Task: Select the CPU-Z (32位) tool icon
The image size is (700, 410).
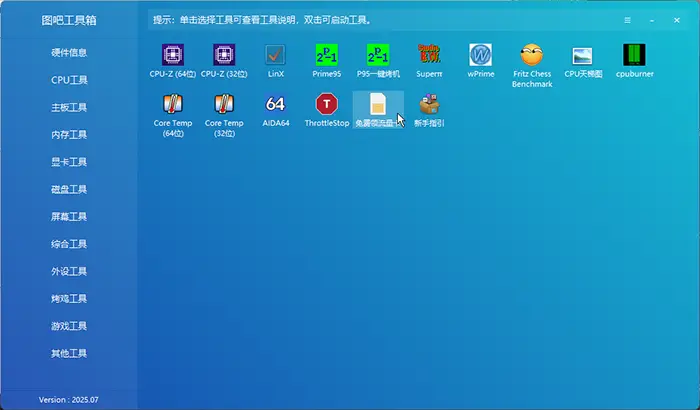Action: (x=224, y=55)
